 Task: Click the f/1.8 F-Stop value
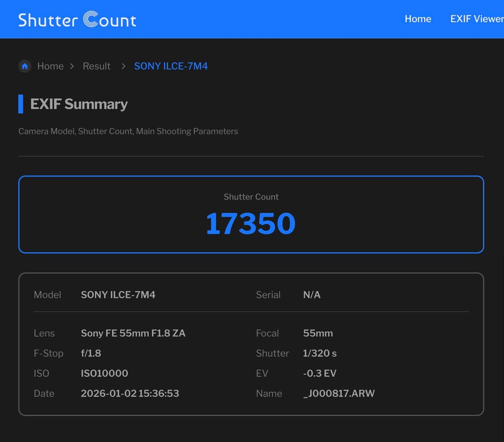[x=91, y=353]
